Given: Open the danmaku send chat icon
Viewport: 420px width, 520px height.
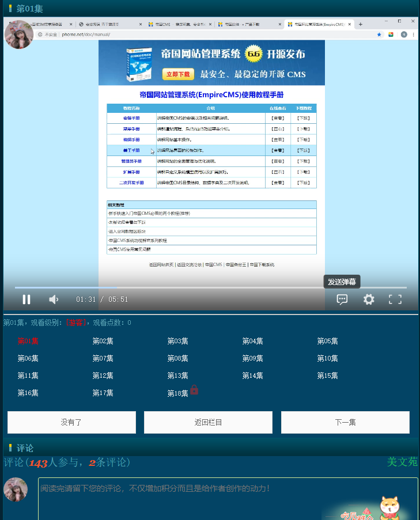Looking at the screenshot, I should coord(342,299).
